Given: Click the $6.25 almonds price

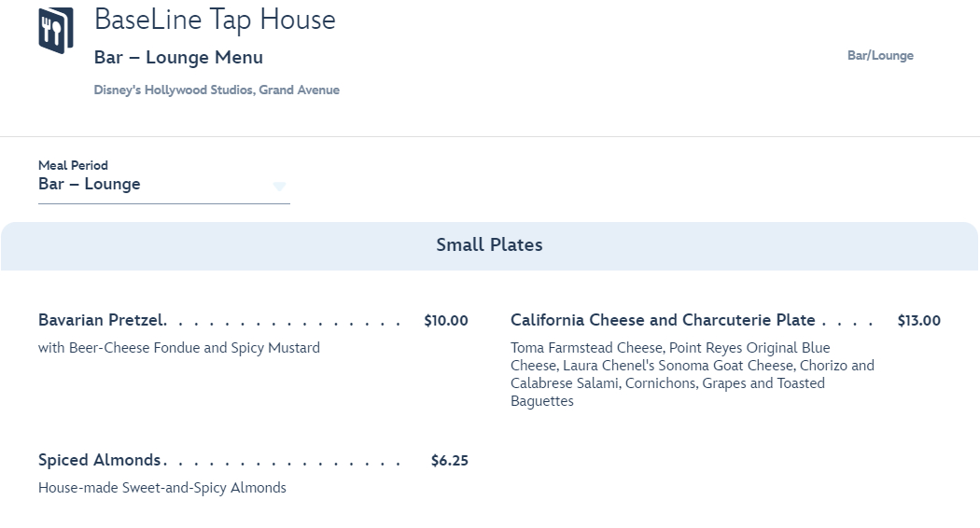Looking at the screenshot, I should (x=450, y=461).
